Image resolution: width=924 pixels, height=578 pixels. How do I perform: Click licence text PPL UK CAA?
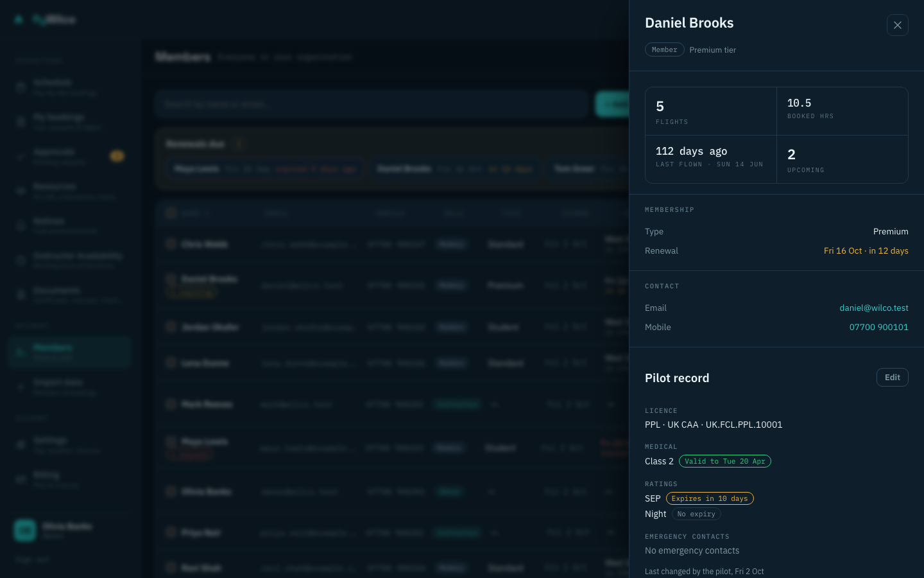coord(714,425)
